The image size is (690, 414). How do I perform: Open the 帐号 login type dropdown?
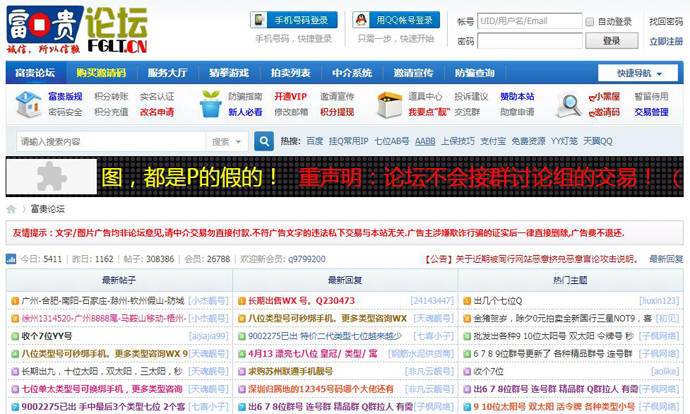[467, 21]
